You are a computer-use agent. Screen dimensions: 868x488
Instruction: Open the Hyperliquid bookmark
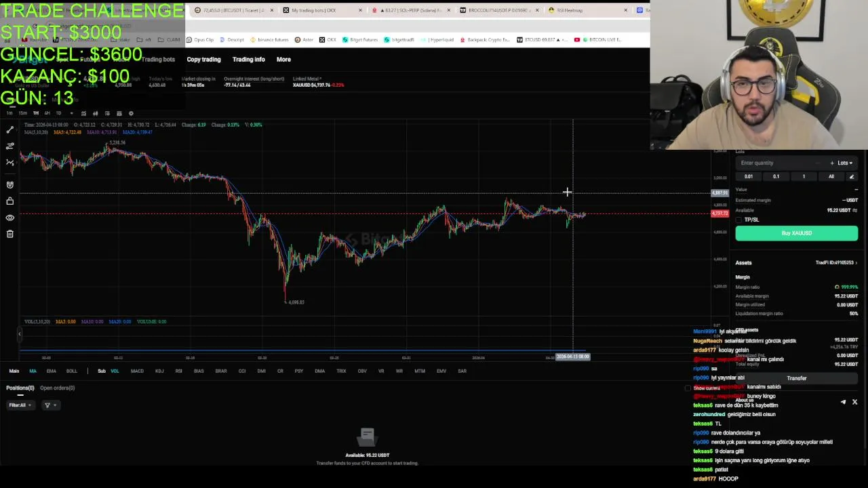(x=438, y=40)
